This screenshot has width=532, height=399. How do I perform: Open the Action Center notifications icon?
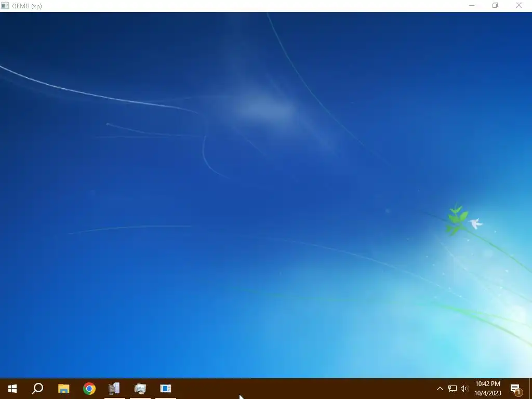coord(516,390)
